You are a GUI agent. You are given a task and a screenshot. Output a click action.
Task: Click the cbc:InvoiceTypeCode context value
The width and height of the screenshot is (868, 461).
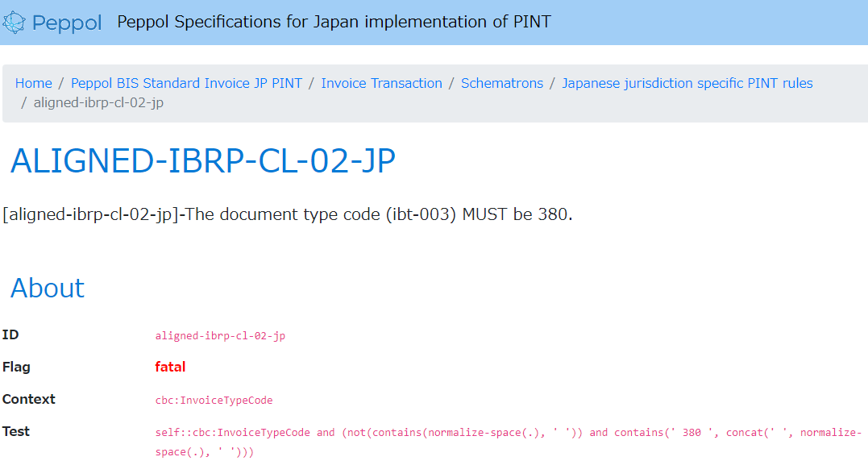[214, 400]
